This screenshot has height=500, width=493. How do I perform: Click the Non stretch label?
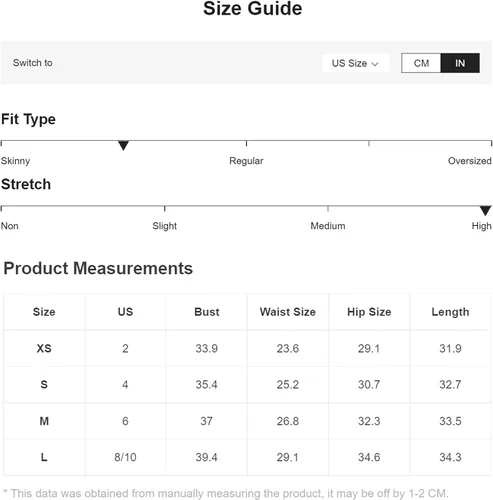(x=10, y=226)
